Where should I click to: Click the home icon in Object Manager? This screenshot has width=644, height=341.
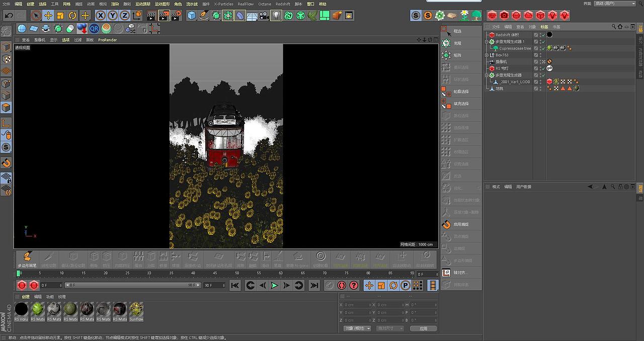[x=620, y=27]
